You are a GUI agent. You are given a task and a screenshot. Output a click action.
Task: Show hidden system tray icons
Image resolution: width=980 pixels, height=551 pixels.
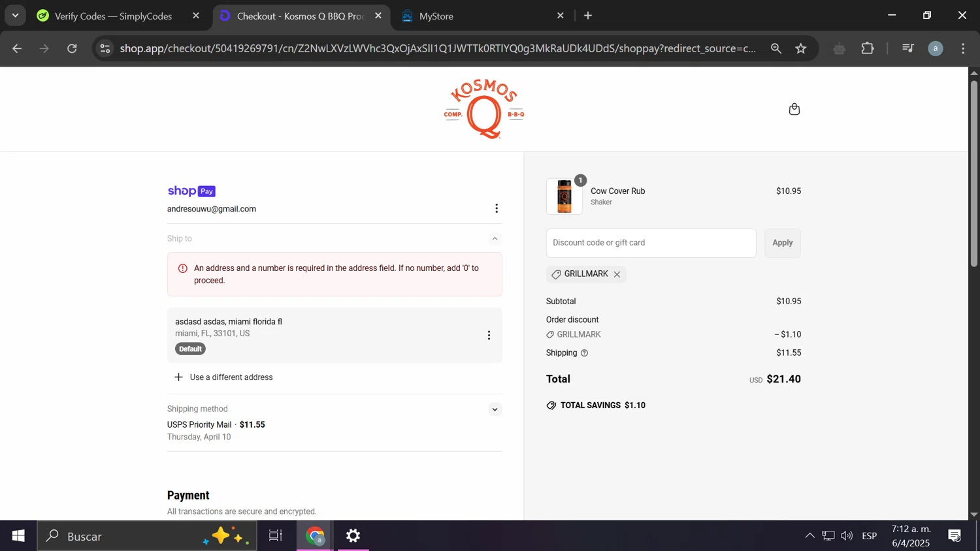[809, 536]
